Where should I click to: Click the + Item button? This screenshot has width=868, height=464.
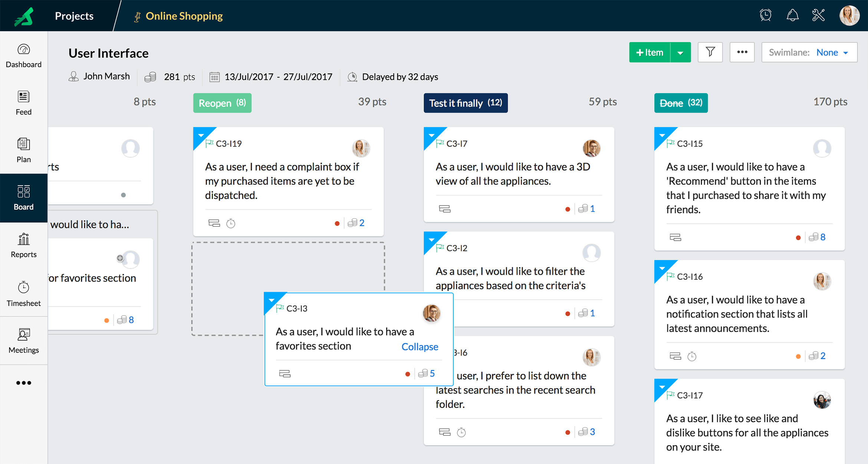pyautogui.click(x=650, y=52)
